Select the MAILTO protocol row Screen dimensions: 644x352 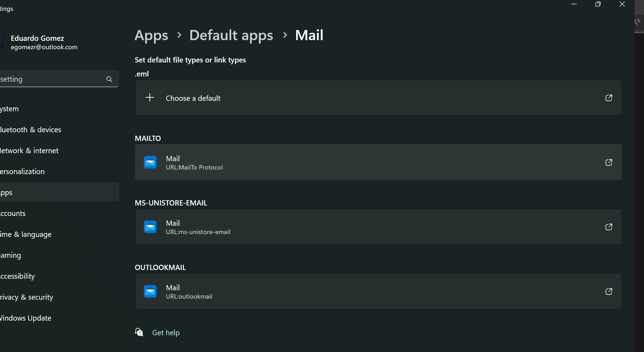click(x=349, y=162)
